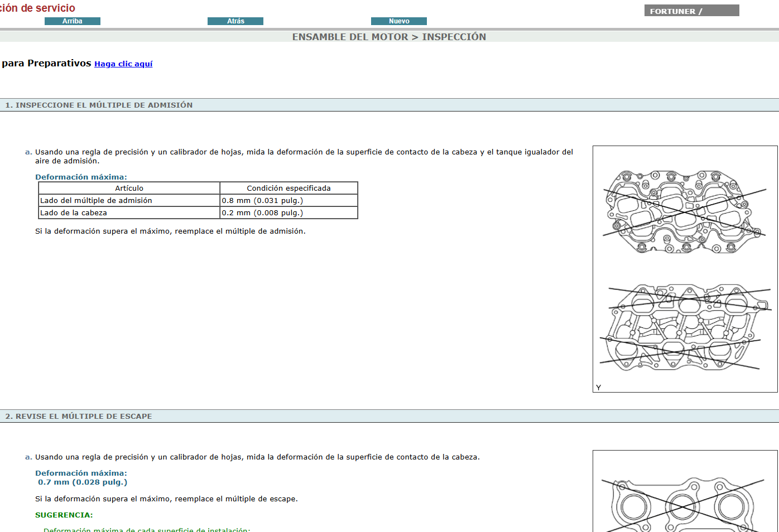Select the 0.2 mm deformation value cell
Screen dimensions: 779x532
coord(262,212)
